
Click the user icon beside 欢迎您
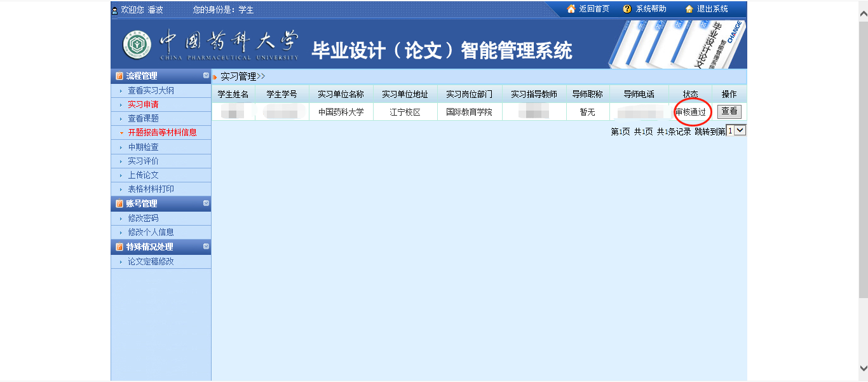114,10
